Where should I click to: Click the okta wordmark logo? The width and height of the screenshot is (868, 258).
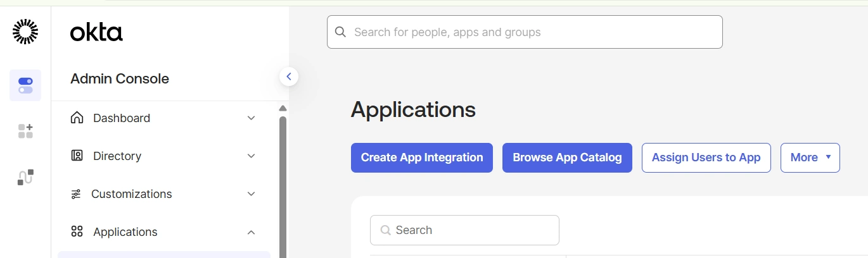[96, 32]
